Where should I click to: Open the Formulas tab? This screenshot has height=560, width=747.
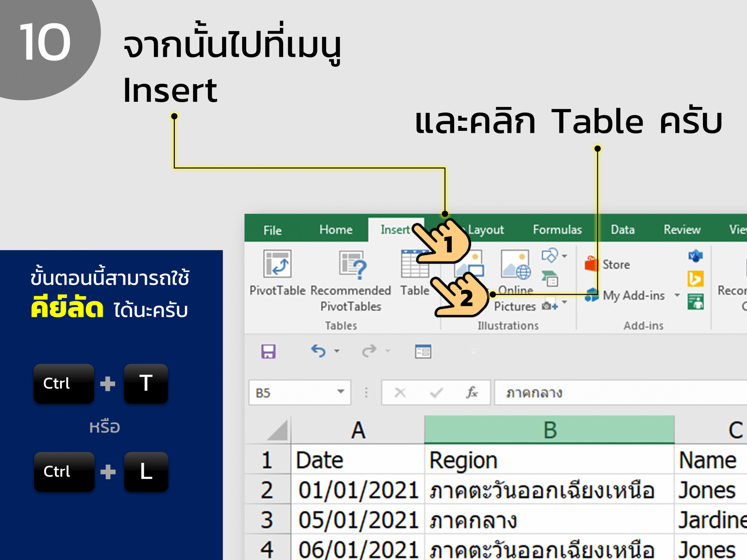[557, 230]
